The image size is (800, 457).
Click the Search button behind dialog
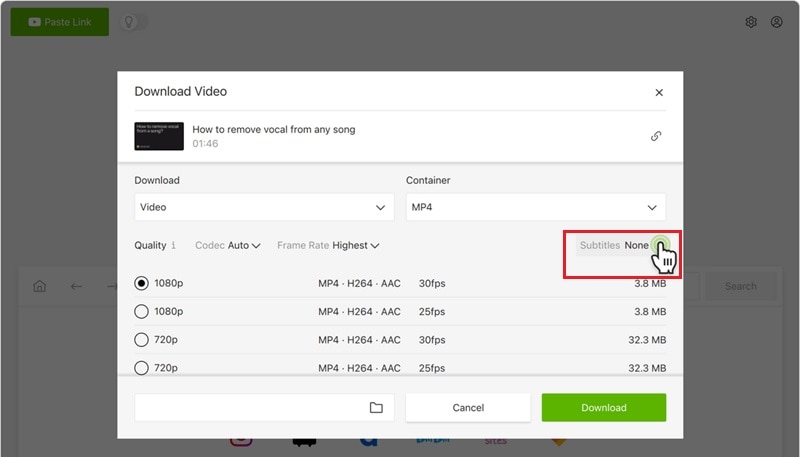point(741,286)
